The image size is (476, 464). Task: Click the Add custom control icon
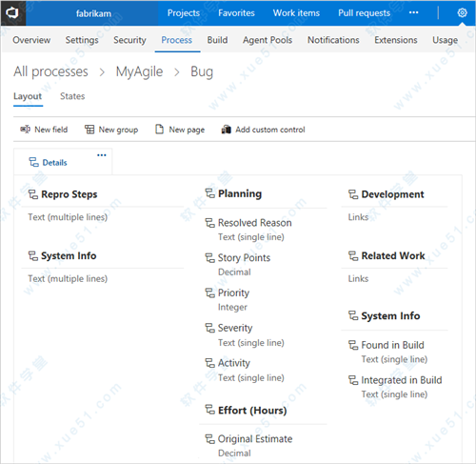(226, 130)
